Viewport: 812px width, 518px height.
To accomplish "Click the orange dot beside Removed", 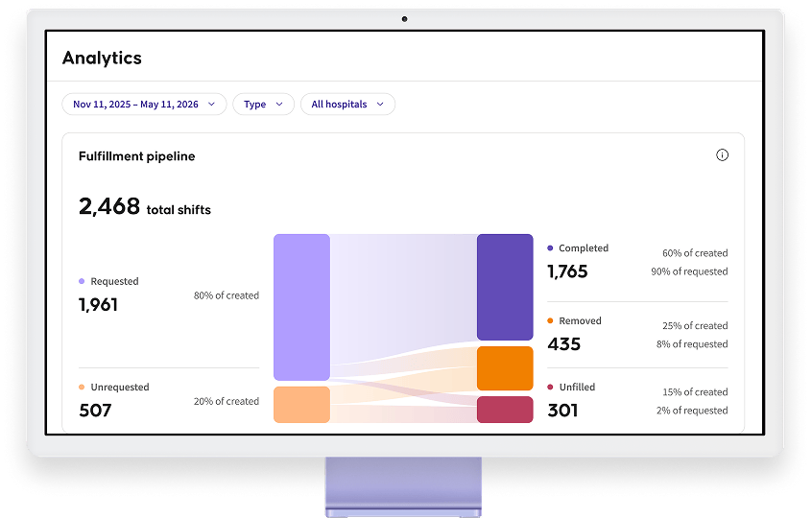I will pos(550,320).
